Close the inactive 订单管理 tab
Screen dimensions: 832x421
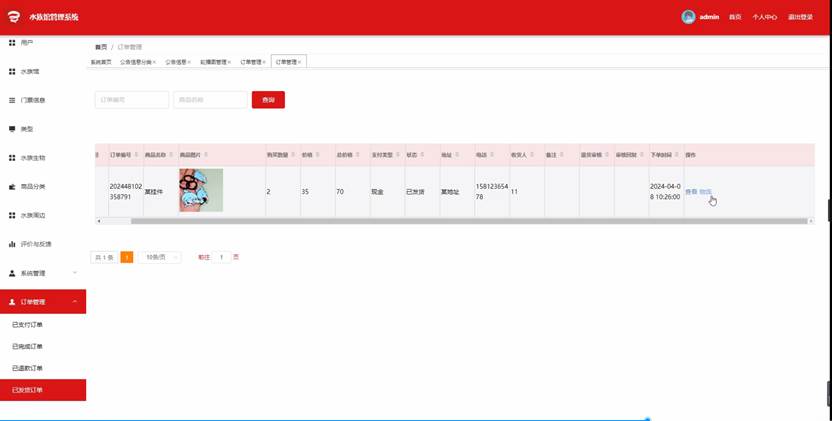coord(264,62)
